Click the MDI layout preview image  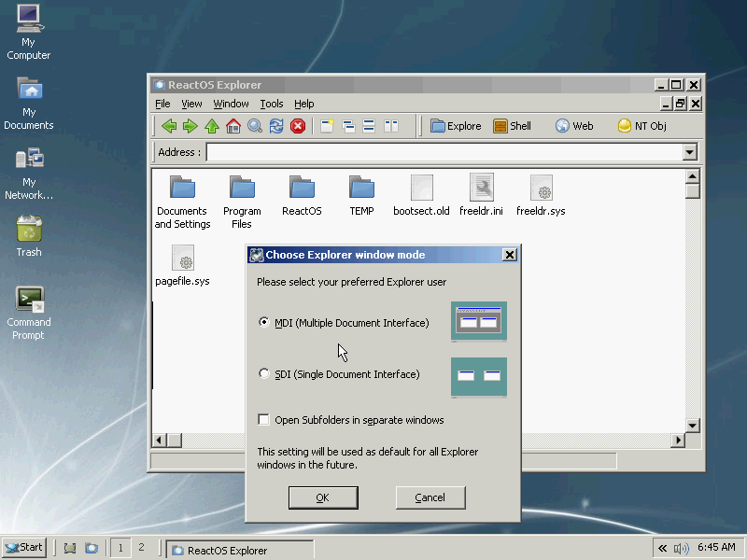coord(479,321)
